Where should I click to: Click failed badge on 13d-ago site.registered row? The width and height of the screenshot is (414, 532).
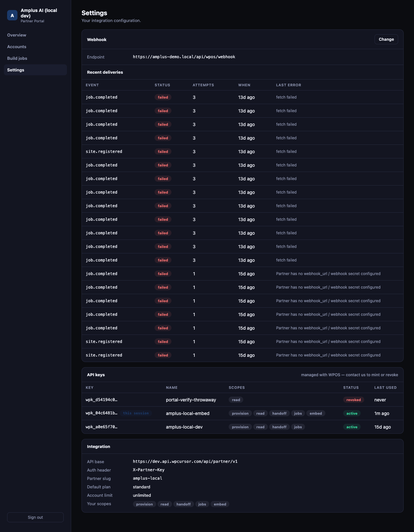click(163, 152)
